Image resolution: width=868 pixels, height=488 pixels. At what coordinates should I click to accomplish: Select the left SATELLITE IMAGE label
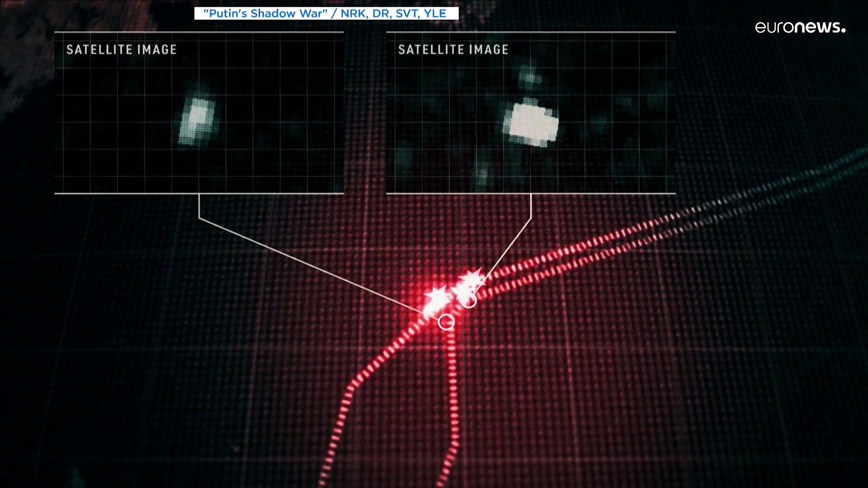click(121, 50)
